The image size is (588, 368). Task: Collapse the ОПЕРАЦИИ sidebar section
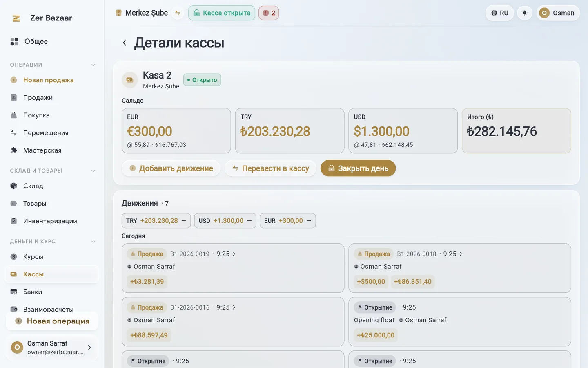click(93, 65)
